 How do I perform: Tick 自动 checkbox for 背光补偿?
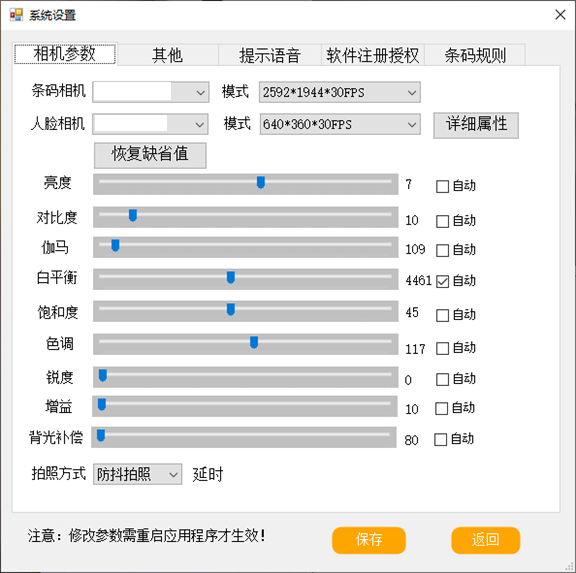(x=440, y=439)
